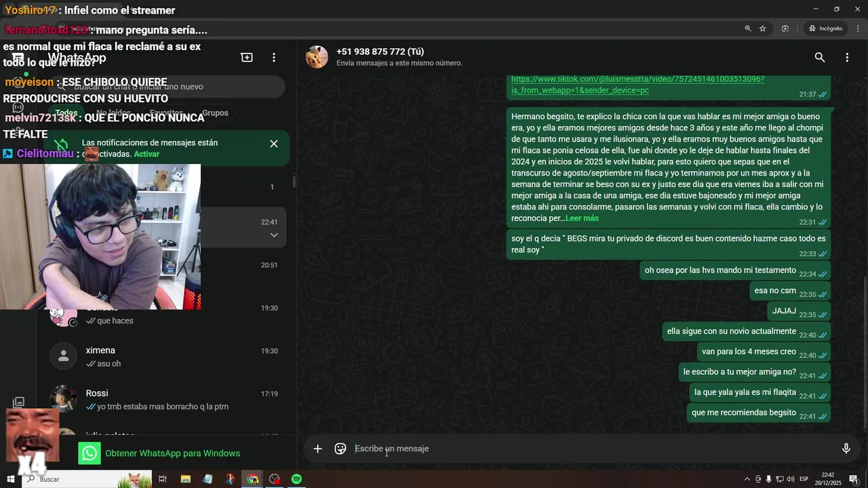Select the Grupos chat filter
This screenshot has height=488, width=868.
215,113
